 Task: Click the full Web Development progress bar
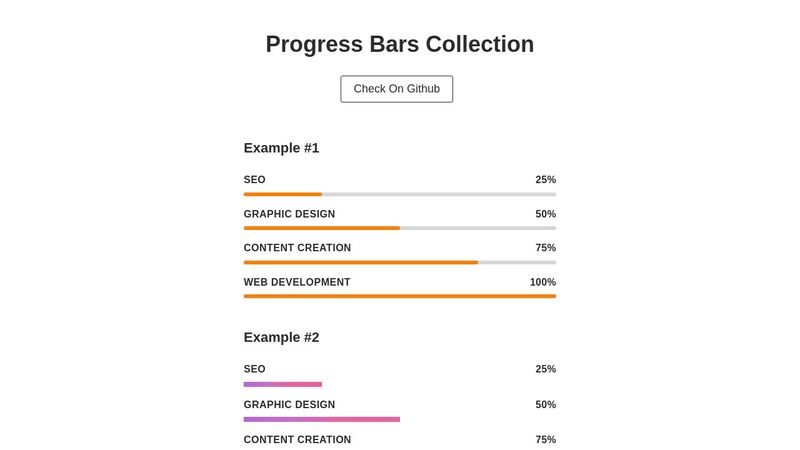coord(400,296)
